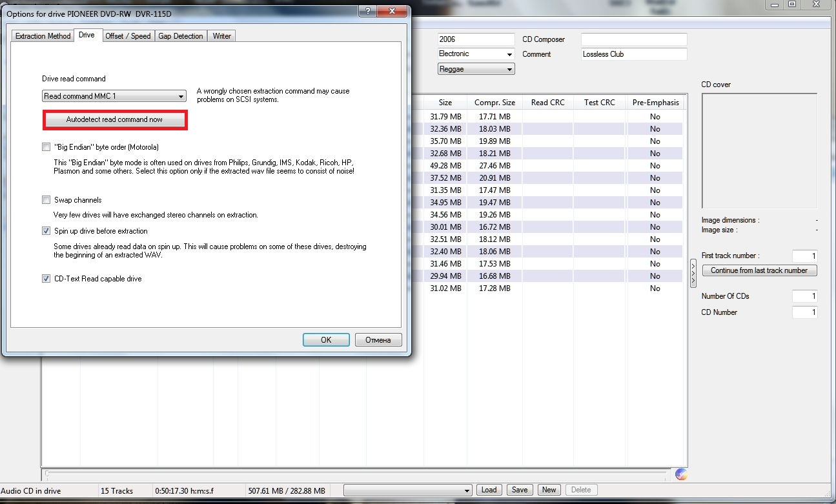
Task: Click the Load profile button
Action: (x=489, y=490)
